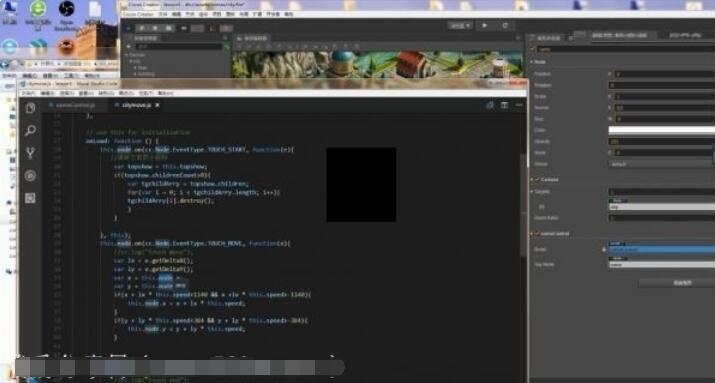
Task: Open the Extensions icon in the activity bar
Action: click(x=31, y=198)
